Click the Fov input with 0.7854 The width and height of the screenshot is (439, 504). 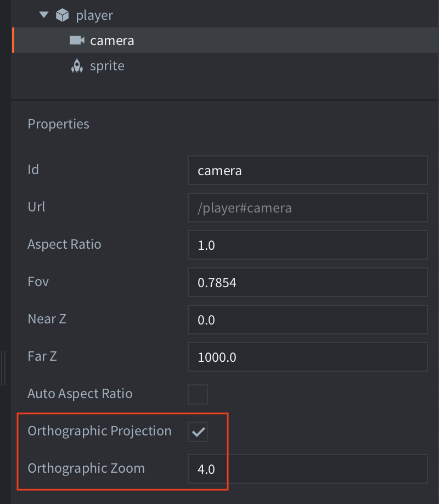coord(307,282)
